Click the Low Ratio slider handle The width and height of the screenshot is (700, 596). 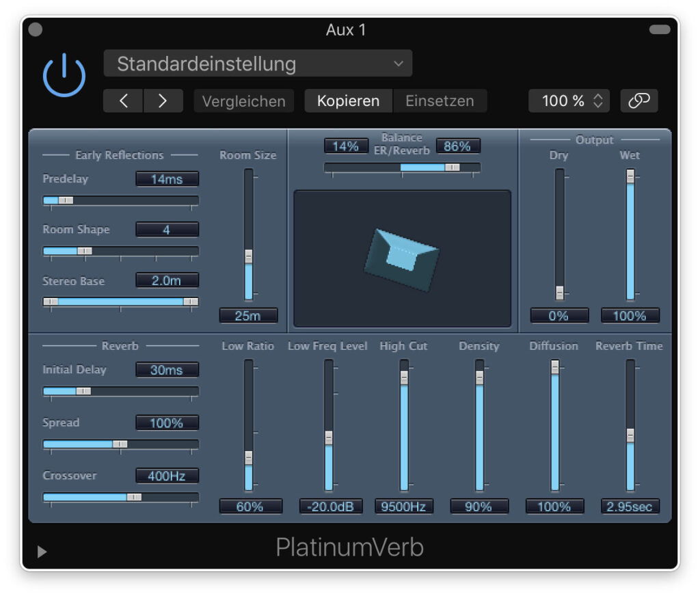249,458
